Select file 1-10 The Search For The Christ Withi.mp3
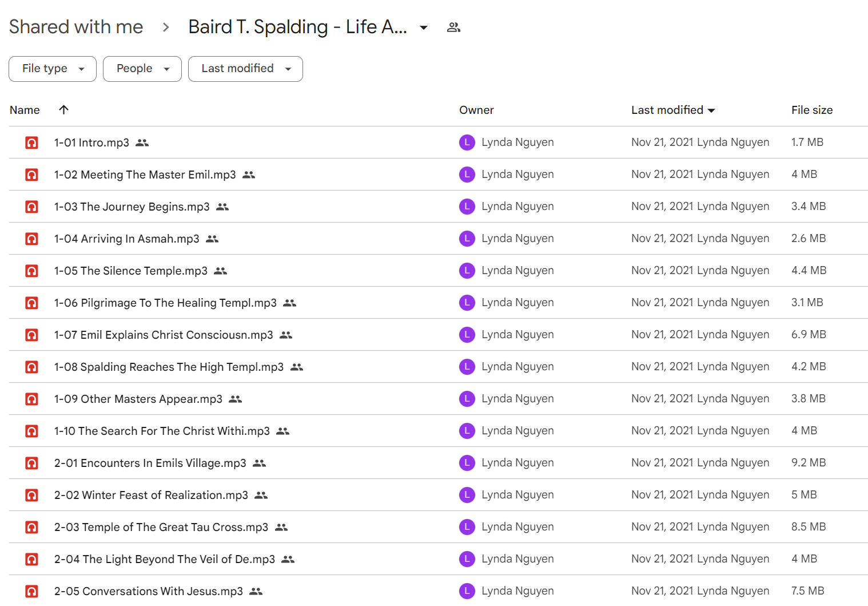This screenshot has height=606, width=868. (162, 431)
